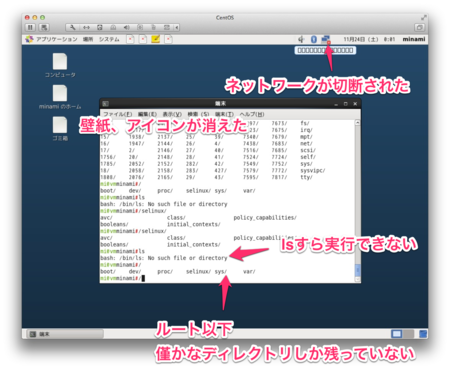Open the 検索(S) menu in the terminal
The image size is (450, 369).
pos(198,114)
